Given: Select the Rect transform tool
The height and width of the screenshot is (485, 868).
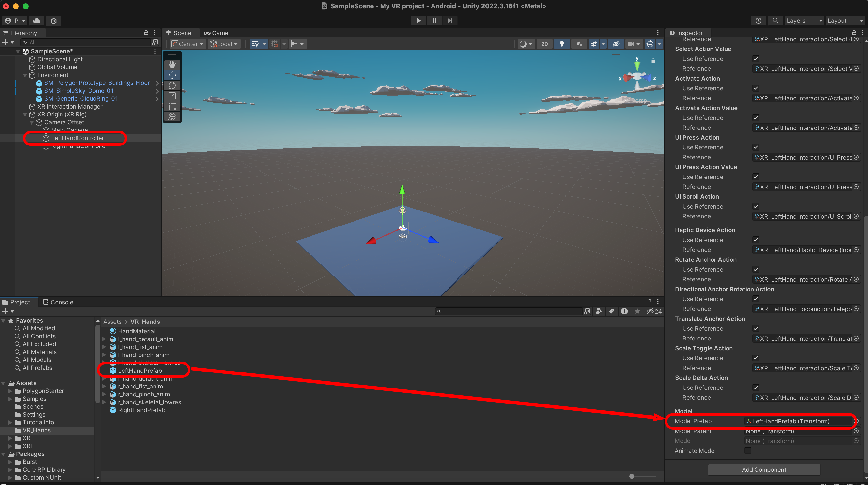Looking at the screenshot, I should [172, 106].
